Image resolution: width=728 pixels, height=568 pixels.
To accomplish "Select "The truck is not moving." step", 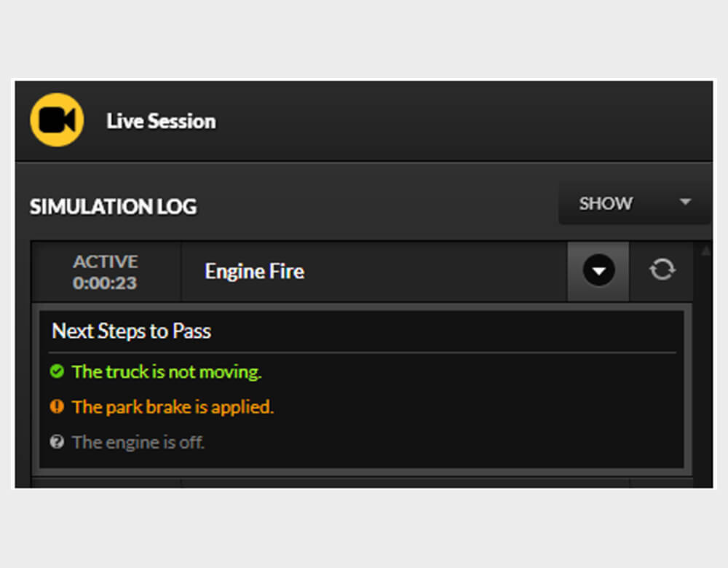I will point(167,372).
